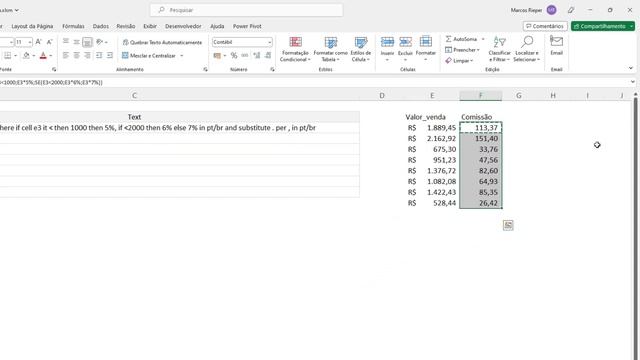Click the paste options icon below the data
This screenshot has height=360, width=640.
click(508, 225)
